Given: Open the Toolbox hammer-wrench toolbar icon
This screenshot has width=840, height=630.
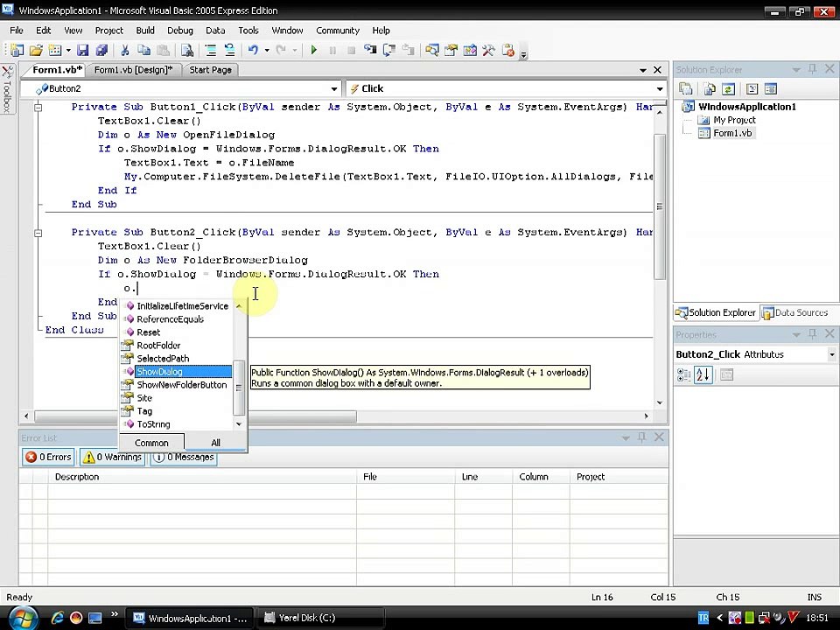Looking at the screenshot, I should (x=488, y=51).
